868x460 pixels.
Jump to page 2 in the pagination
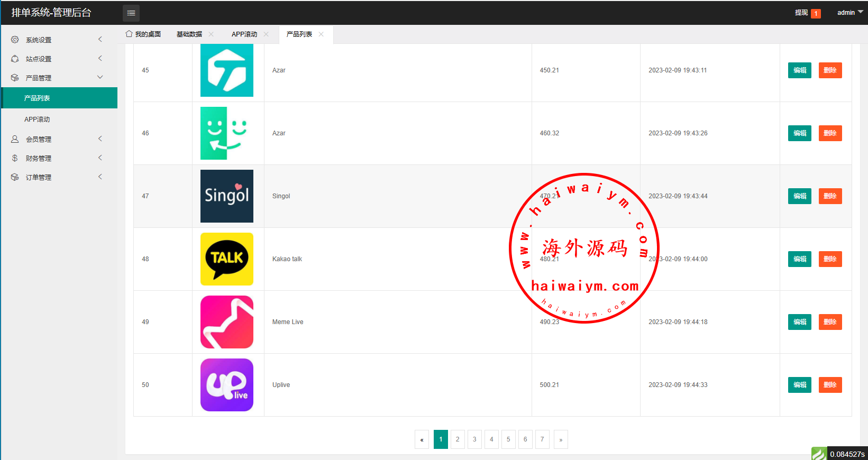[458, 439]
